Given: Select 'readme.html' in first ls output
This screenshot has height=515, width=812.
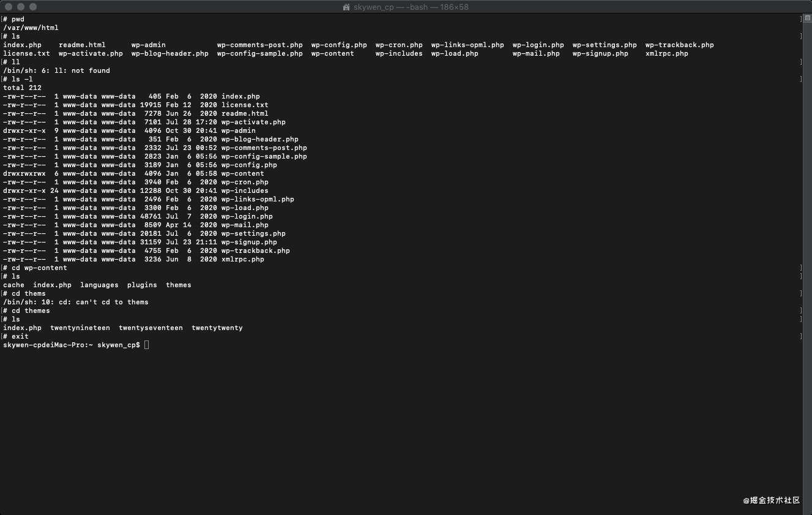Looking at the screenshot, I should click(x=82, y=45).
